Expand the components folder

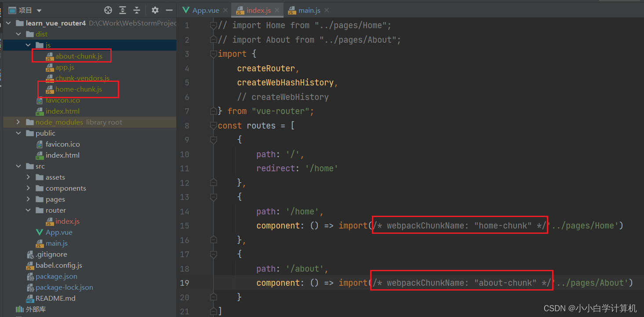28,188
